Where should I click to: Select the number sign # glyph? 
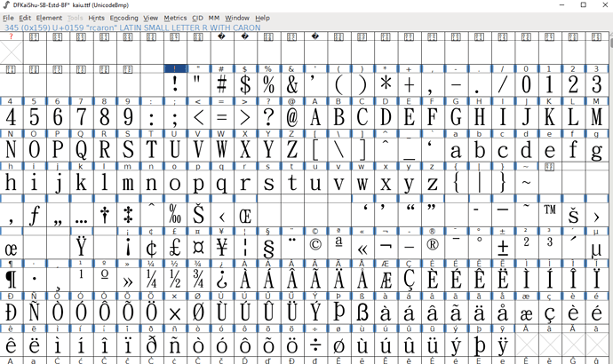pyautogui.click(x=222, y=84)
